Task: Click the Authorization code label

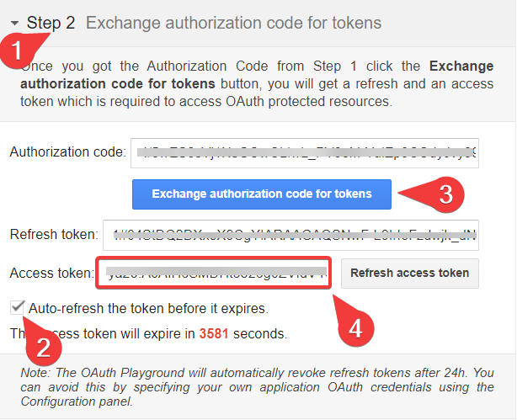Action: point(67,152)
